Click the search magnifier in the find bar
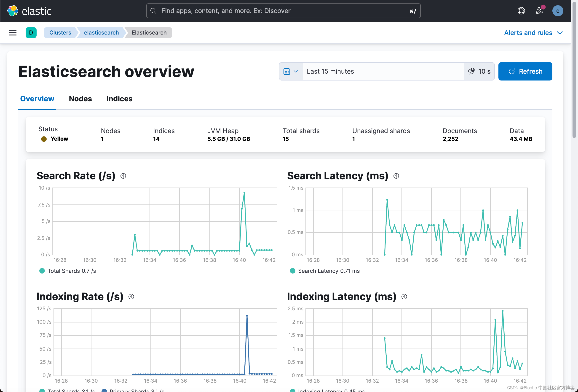 click(153, 11)
